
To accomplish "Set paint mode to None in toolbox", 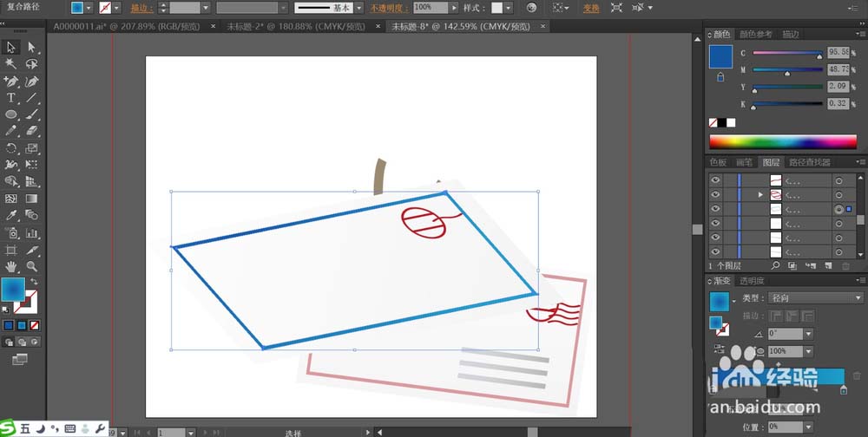I will [x=35, y=325].
